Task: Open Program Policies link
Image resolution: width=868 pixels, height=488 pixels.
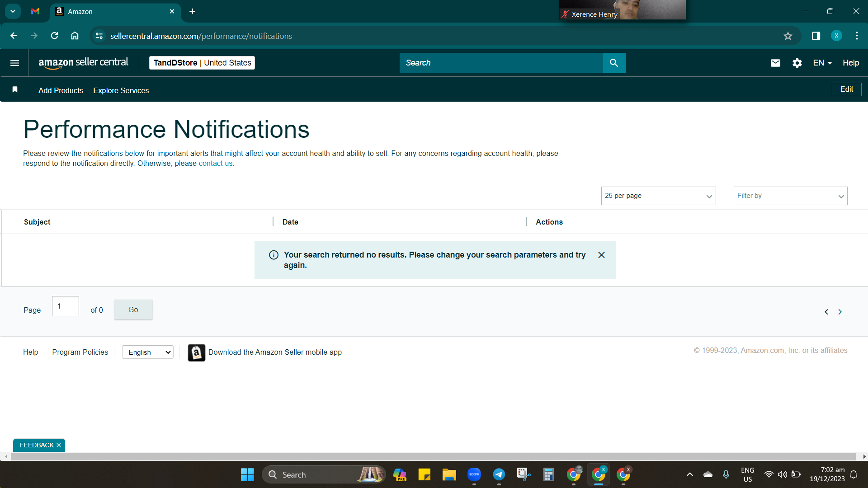Action: pyautogui.click(x=80, y=352)
